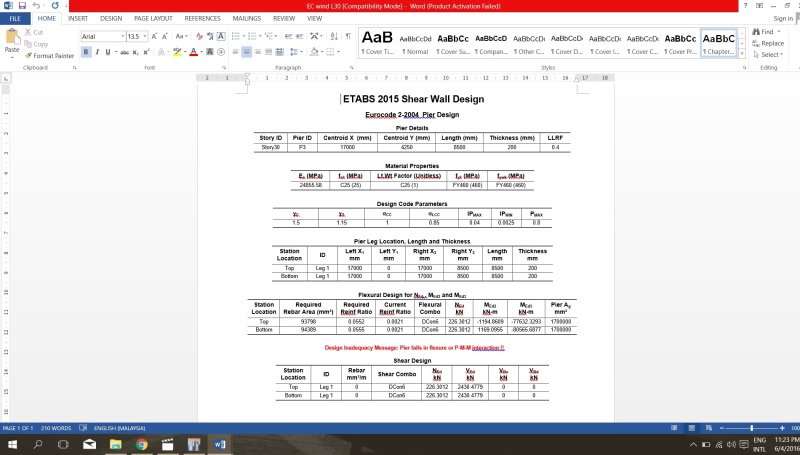Image resolution: width=800 pixels, height=455 pixels.
Task: Click the Replace button
Action: [x=768, y=43]
